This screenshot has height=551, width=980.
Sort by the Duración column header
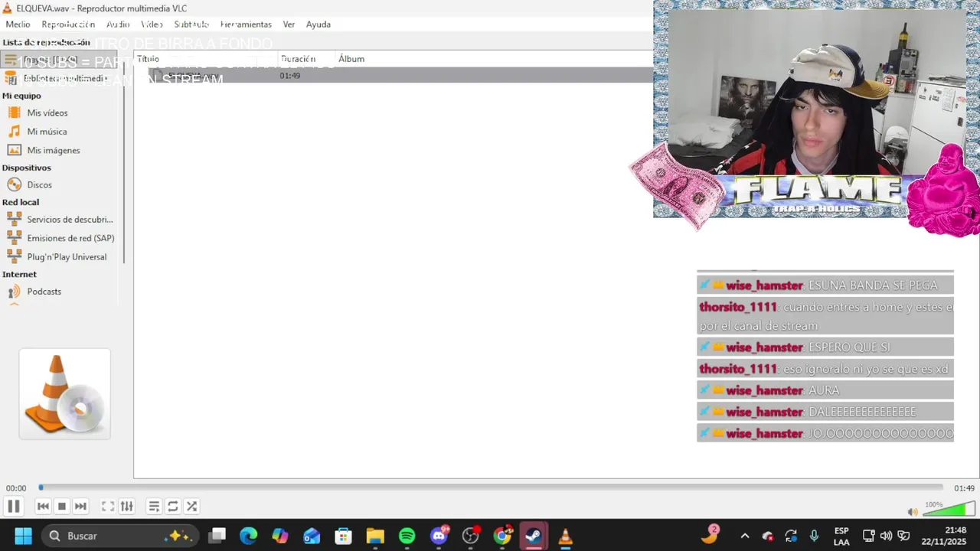click(x=306, y=59)
